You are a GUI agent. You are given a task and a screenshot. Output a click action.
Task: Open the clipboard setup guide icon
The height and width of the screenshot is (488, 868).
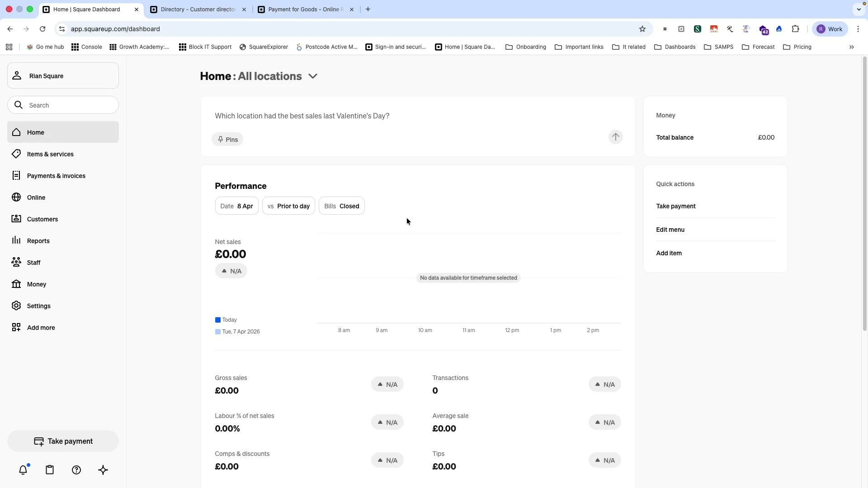click(50, 470)
